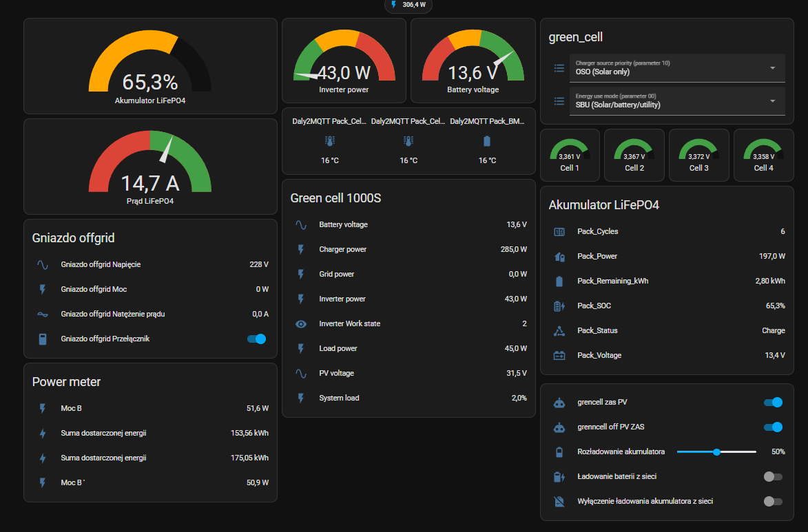Expand the Energy use mode selector

(x=677, y=101)
